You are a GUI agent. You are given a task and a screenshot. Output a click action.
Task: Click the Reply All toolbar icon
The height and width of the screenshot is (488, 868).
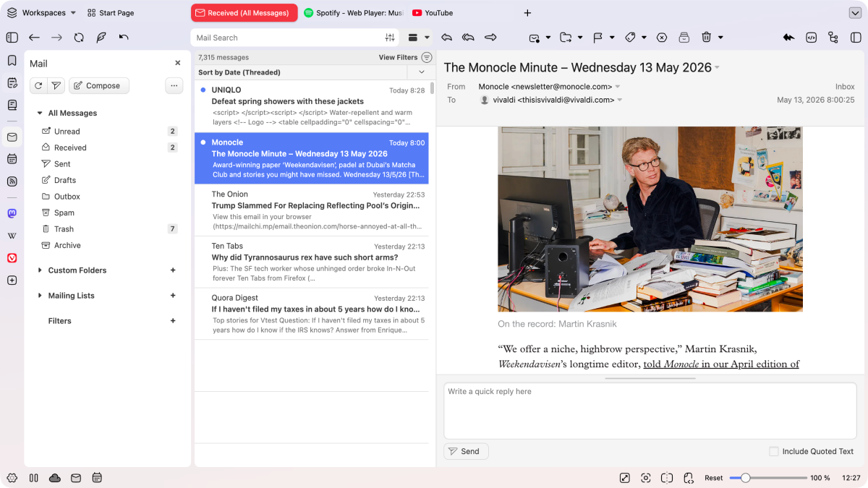[x=468, y=38]
